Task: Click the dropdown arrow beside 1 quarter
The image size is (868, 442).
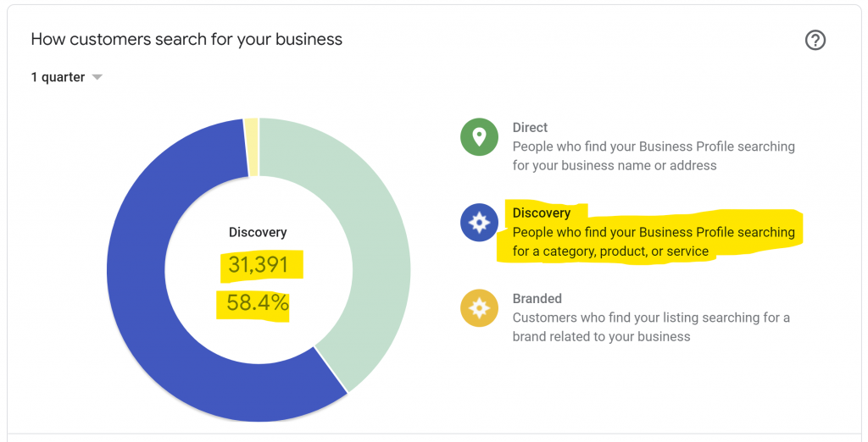Action: 97,77
